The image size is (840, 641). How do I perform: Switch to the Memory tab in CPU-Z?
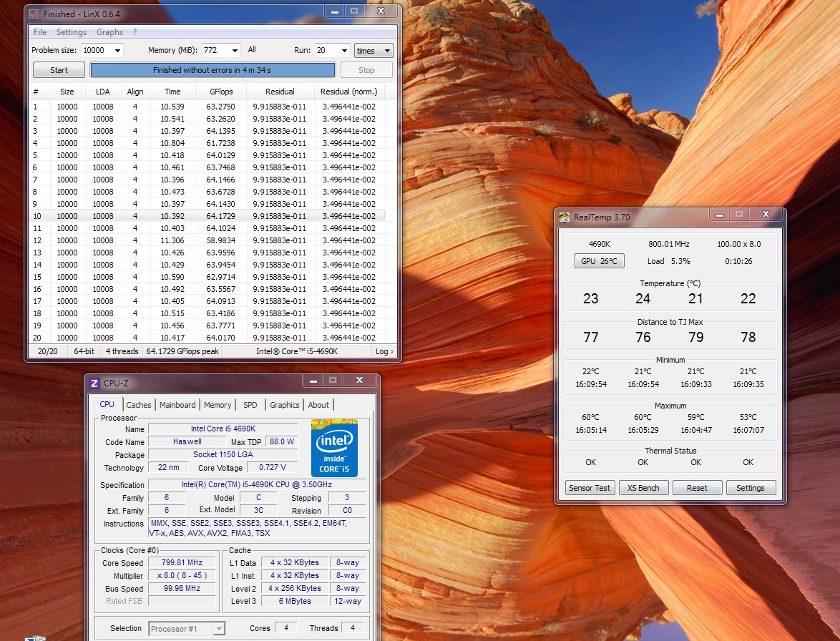point(217,405)
